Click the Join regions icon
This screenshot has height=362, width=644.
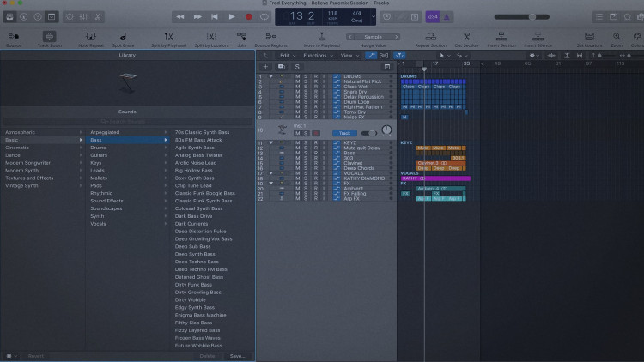(x=241, y=39)
